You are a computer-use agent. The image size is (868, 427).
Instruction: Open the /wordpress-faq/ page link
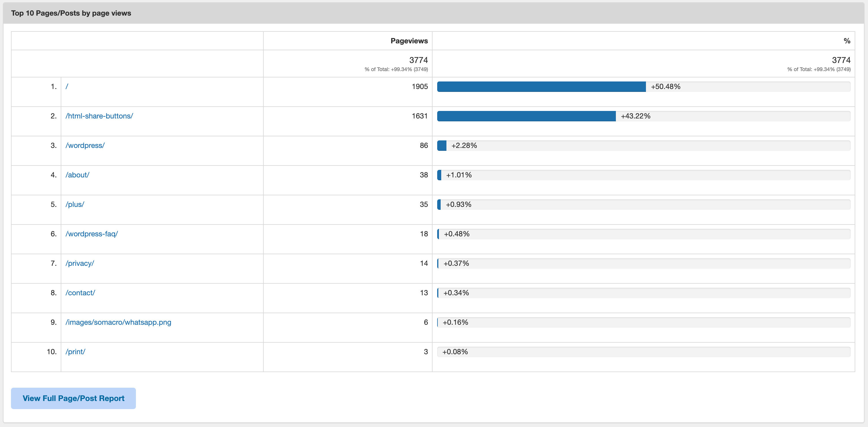(92, 234)
